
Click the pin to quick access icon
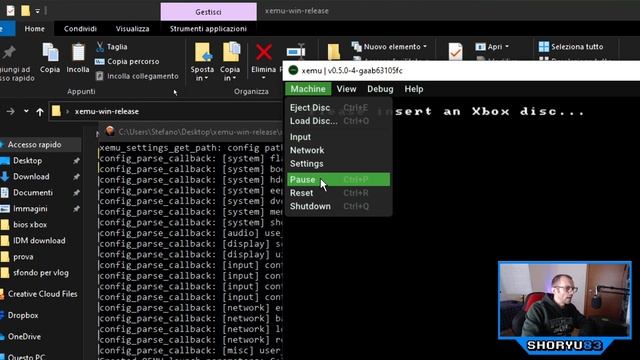9,53
